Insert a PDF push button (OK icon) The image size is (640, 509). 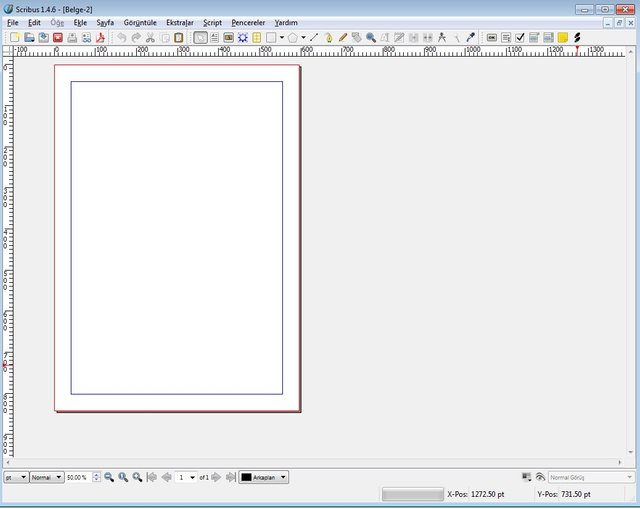click(x=492, y=38)
